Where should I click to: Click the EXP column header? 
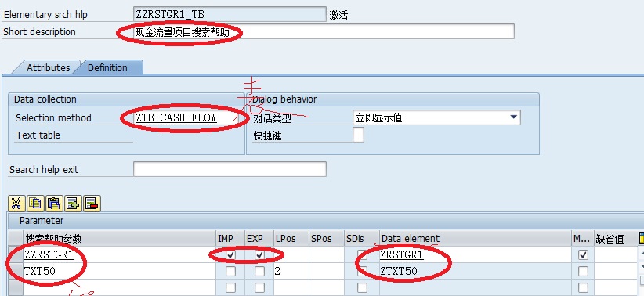click(259, 239)
